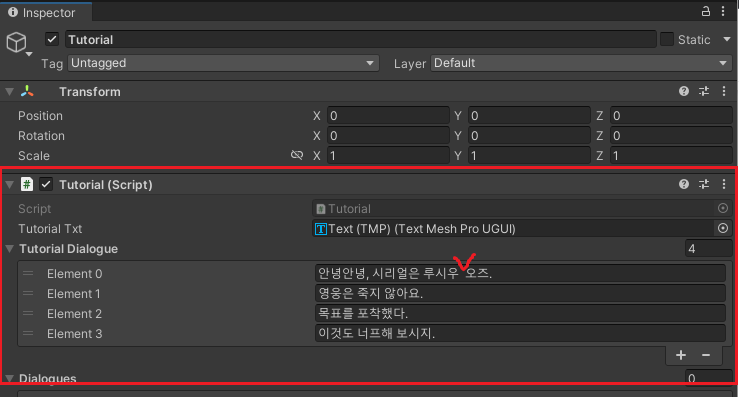Grab Element 1 reorder handle
This screenshot has width=739, height=397.
pos(28,293)
